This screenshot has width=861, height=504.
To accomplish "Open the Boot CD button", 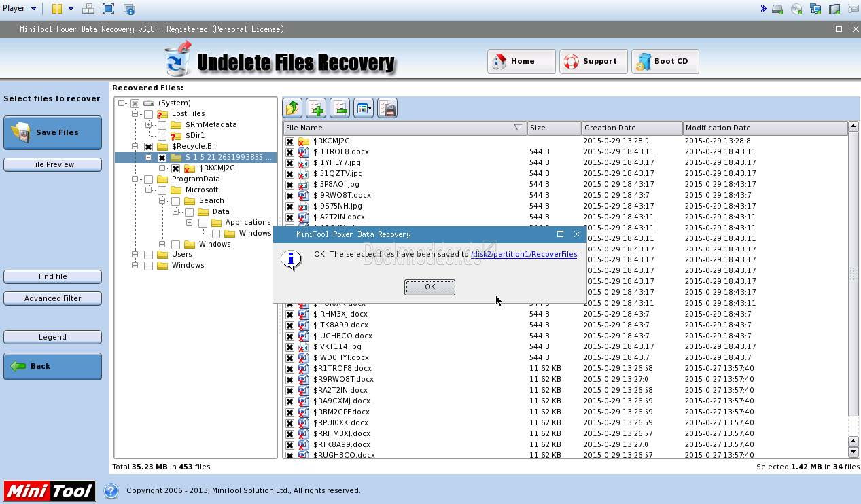I will click(x=665, y=61).
